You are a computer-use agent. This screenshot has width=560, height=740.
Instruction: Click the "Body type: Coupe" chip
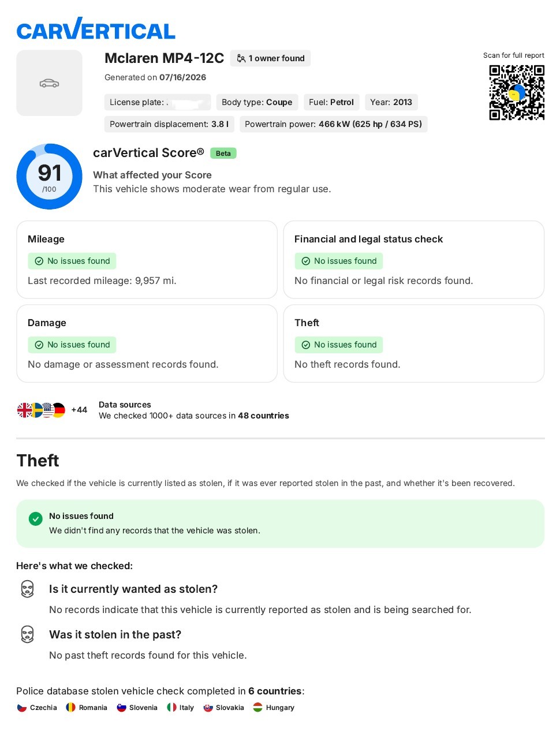point(257,102)
